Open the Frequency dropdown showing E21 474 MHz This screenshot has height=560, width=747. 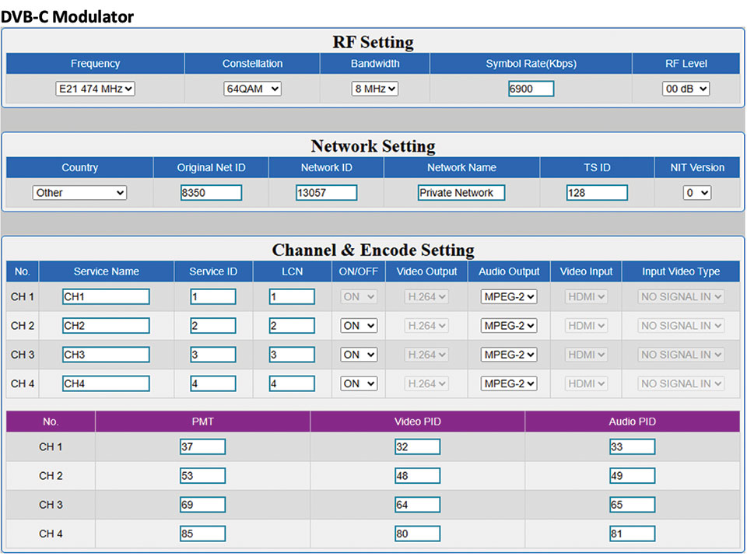coord(95,89)
